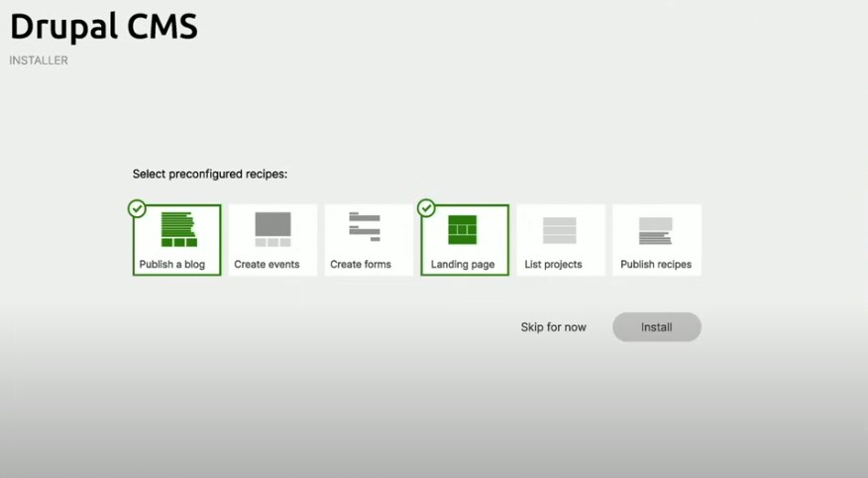Uncheck the checkmark on Publish a blog

137,209
